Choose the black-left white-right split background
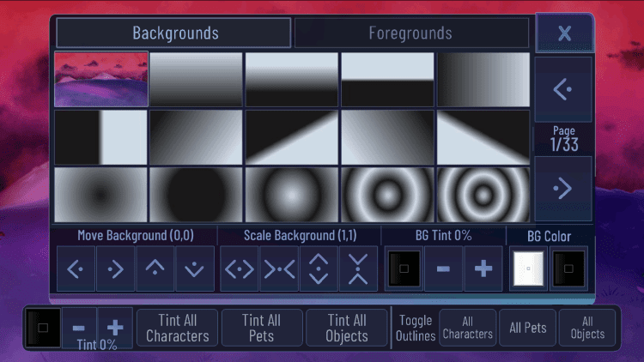 tap(101, 137)
